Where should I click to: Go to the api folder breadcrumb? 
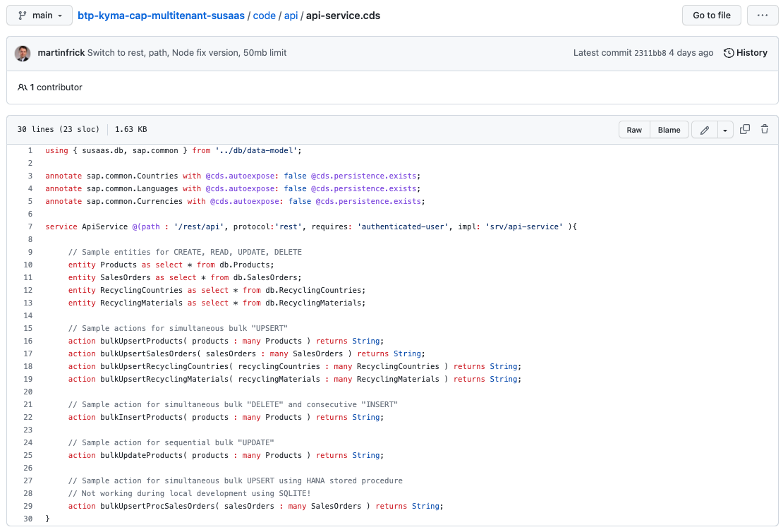click(x=291, y=16)
